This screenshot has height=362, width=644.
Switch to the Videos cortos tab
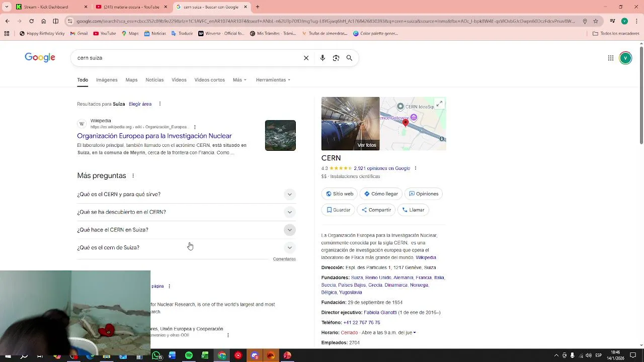(210, 80)
